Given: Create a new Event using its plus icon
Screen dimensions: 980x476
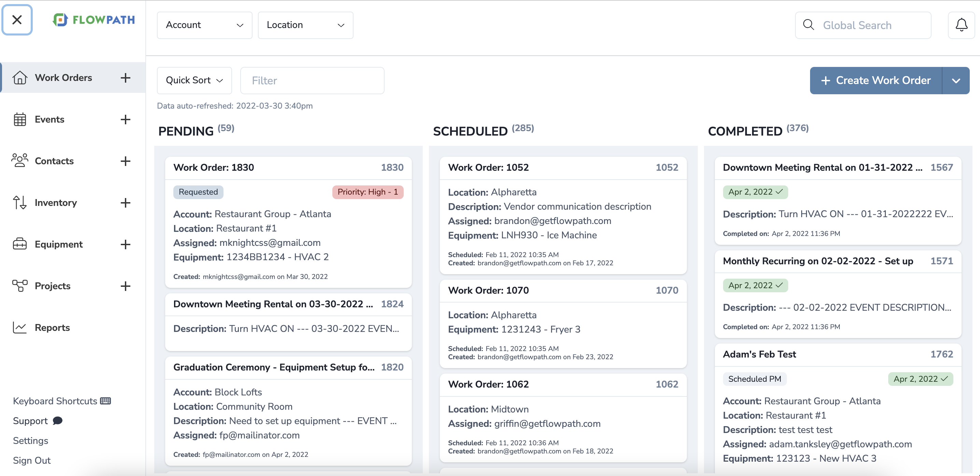Looking at the screenshot, I should coord(126,120).
